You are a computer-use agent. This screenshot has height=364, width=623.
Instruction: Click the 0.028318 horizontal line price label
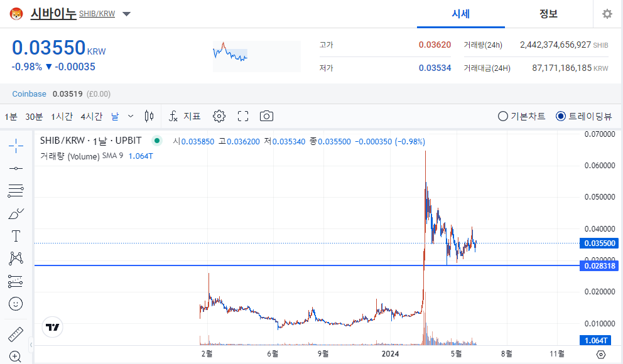pos(599,265)
